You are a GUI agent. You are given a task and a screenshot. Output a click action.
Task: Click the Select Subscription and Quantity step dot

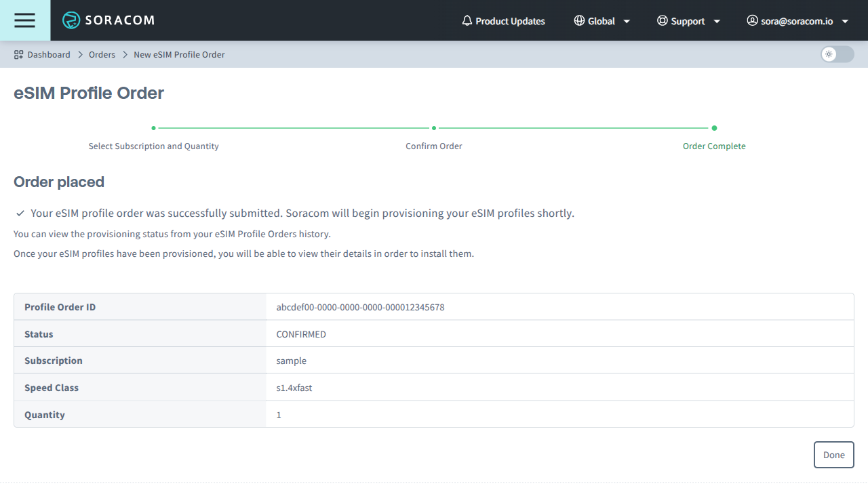(x=153, y=127)
